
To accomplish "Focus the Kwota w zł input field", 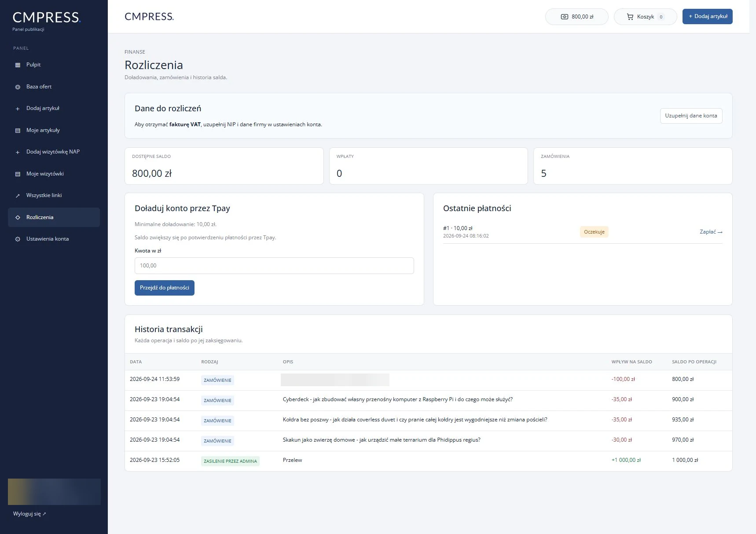I will pos(274,266).
